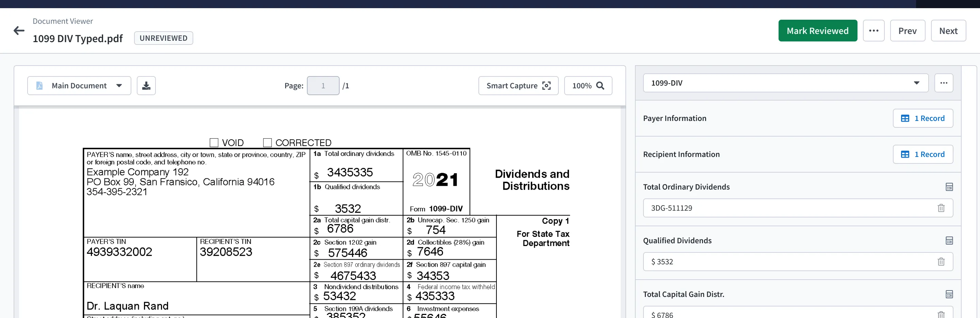Viewport: 980px width, 318px height.
Task: Open more options beside Mark Reviewed
Action: [x=873, y=31]
